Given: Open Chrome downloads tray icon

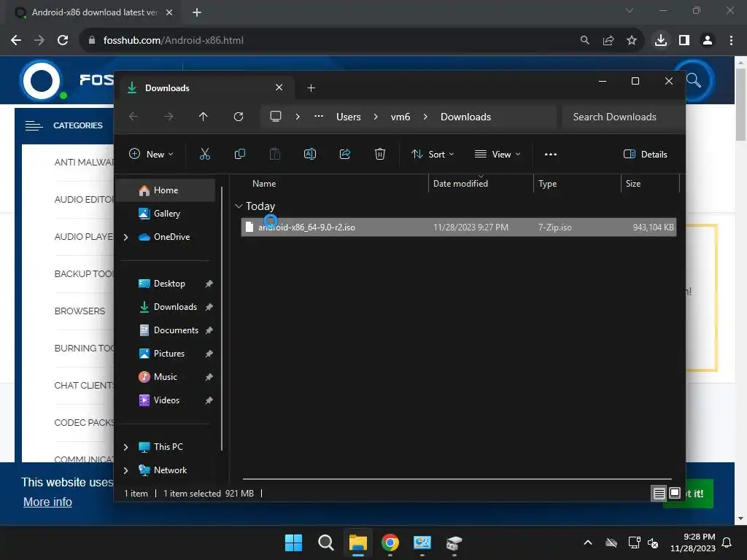Looking at the screenshot, I should pos(660,41).
